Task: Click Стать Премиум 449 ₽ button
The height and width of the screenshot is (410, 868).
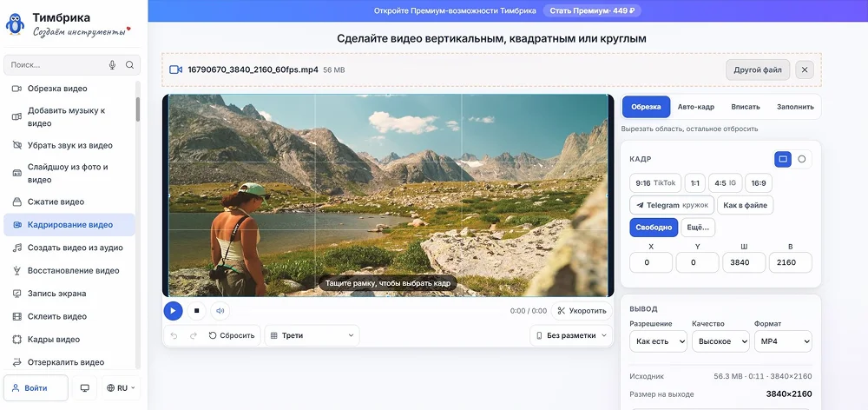Action: pos(592,10)
